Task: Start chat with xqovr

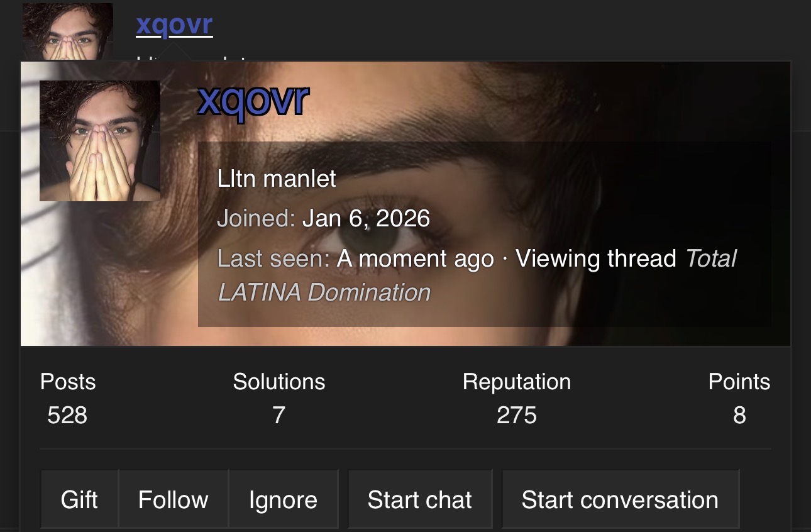Action: click(420, 499)
